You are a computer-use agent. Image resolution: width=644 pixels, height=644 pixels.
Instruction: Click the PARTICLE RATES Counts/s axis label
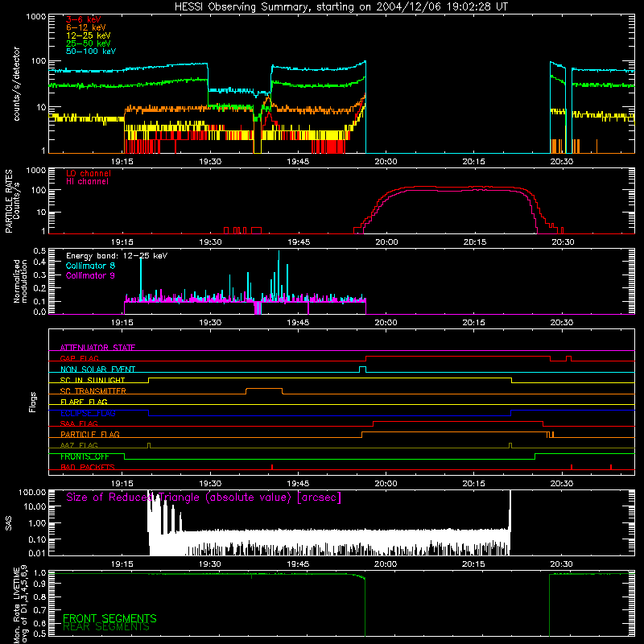coord(12,201)
